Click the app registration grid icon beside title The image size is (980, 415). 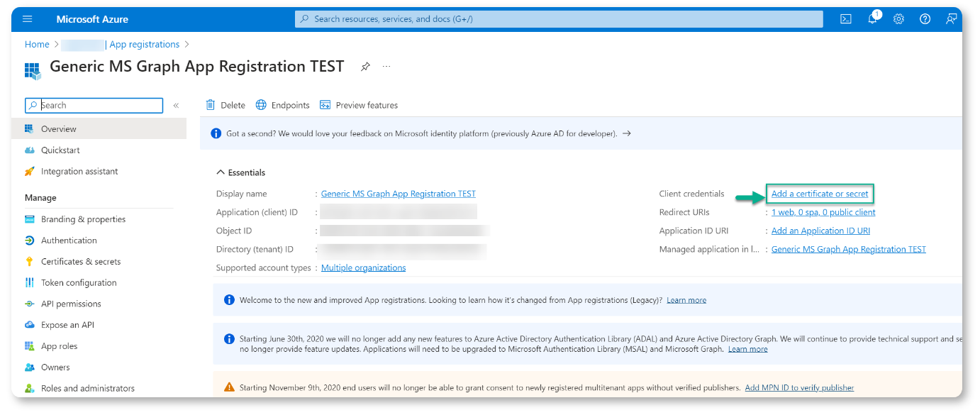click(33, 70)
